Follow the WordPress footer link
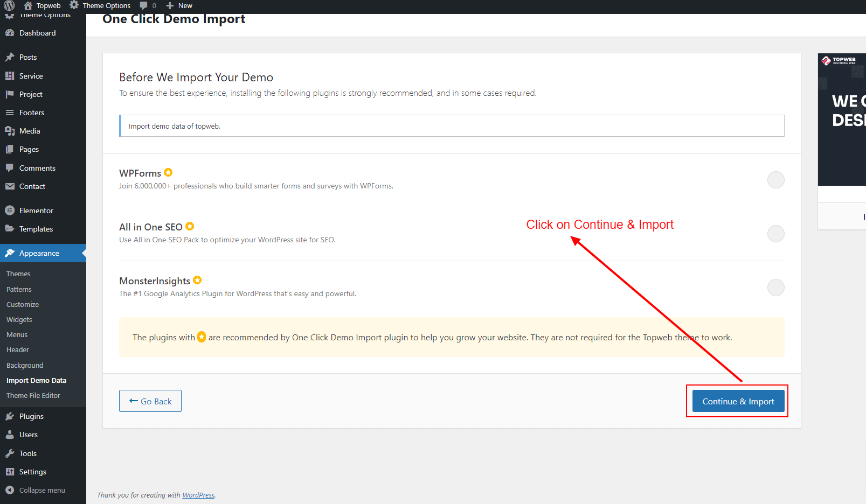 [198, 495]
